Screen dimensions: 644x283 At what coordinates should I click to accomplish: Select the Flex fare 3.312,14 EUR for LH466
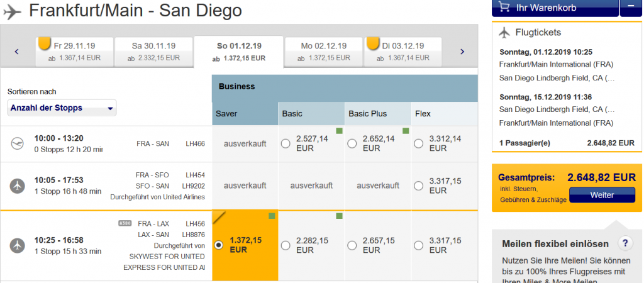(418, 144)
